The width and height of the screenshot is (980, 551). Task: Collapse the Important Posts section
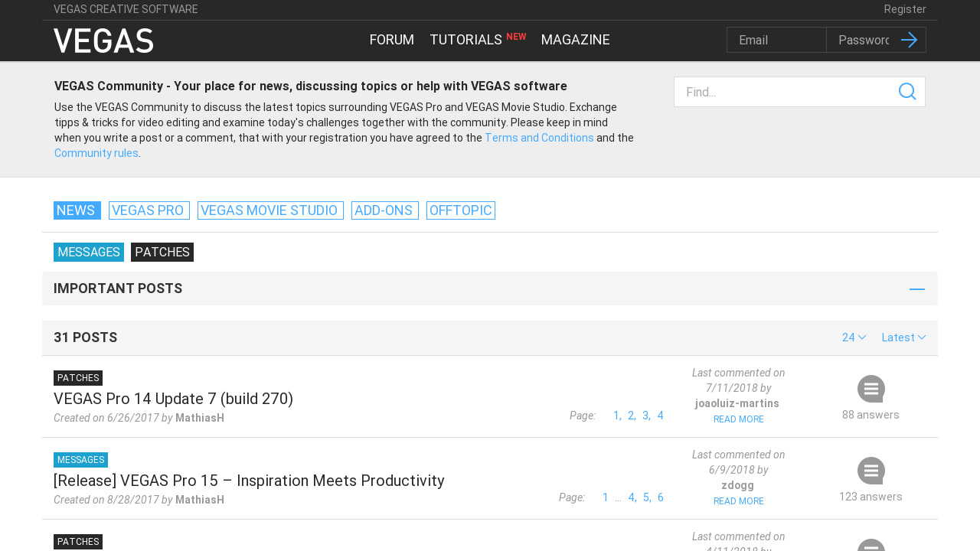click(x=917, y=289)
